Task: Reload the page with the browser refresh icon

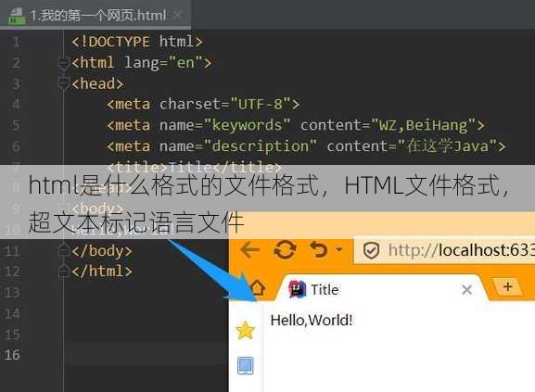Action: click(285, 250)
